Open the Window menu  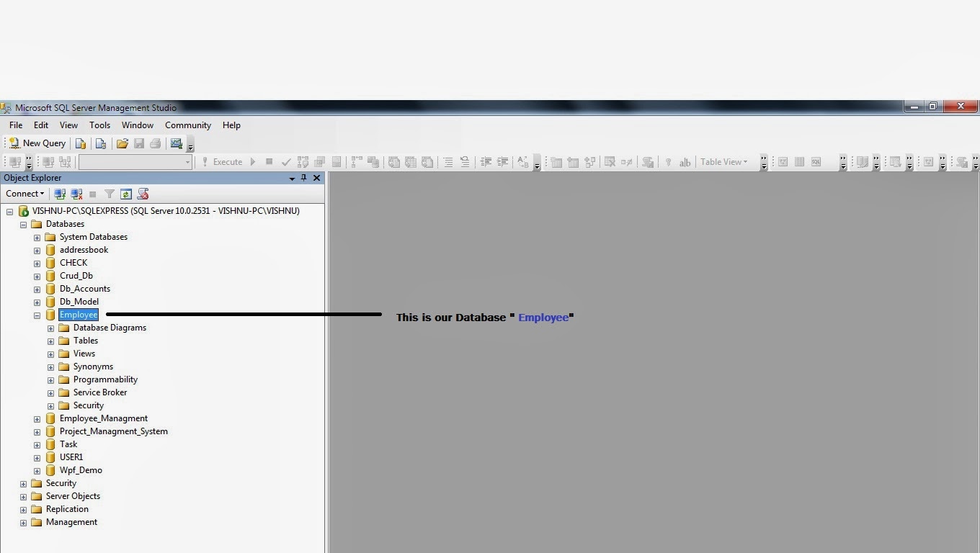point(138,125)
